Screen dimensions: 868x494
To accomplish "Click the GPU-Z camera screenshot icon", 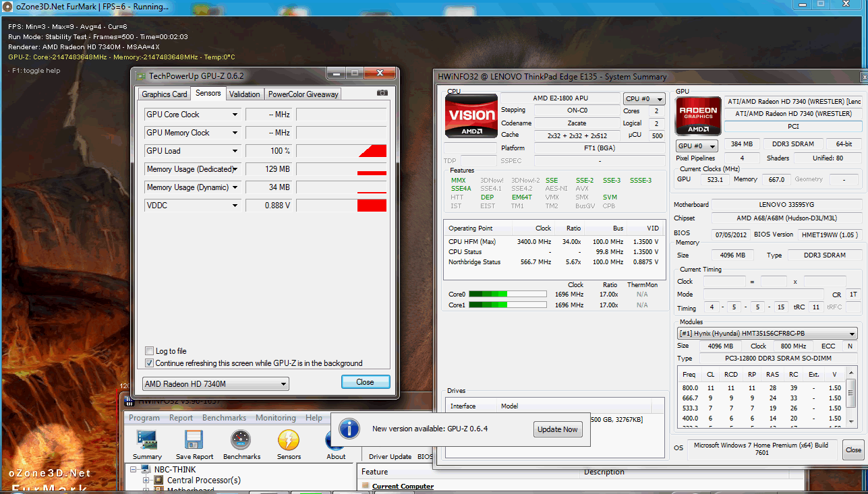I will [382, 93].
